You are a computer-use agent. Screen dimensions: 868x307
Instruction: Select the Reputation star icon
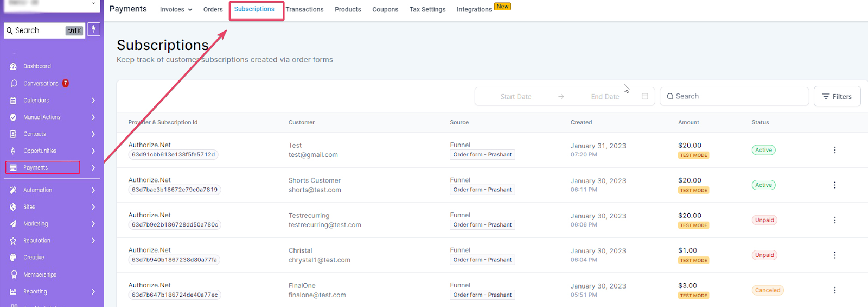point(13,241)
